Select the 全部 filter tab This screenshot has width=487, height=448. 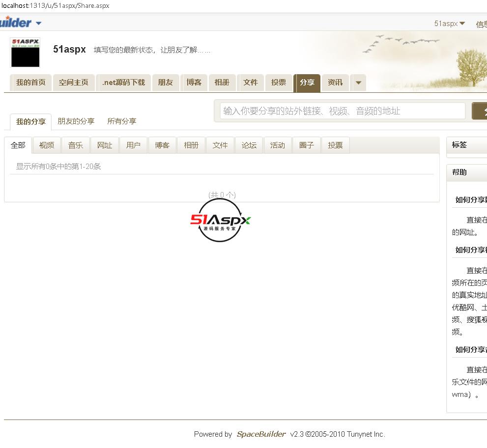(x=18, y=145)
